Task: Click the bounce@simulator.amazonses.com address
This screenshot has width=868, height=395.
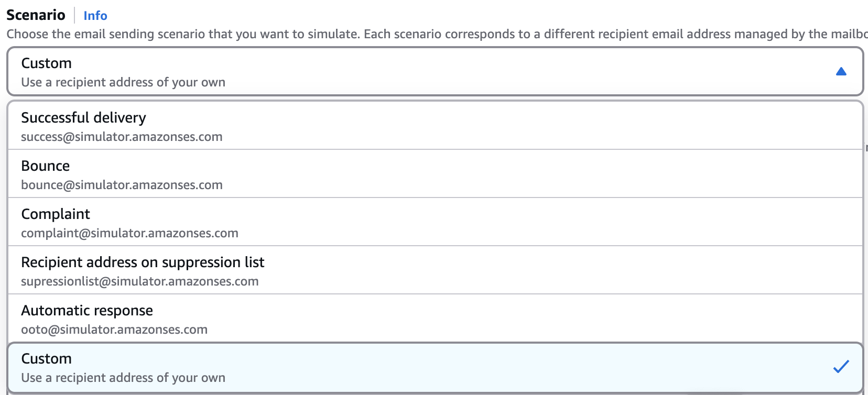Action: click(x=122, y=185)
